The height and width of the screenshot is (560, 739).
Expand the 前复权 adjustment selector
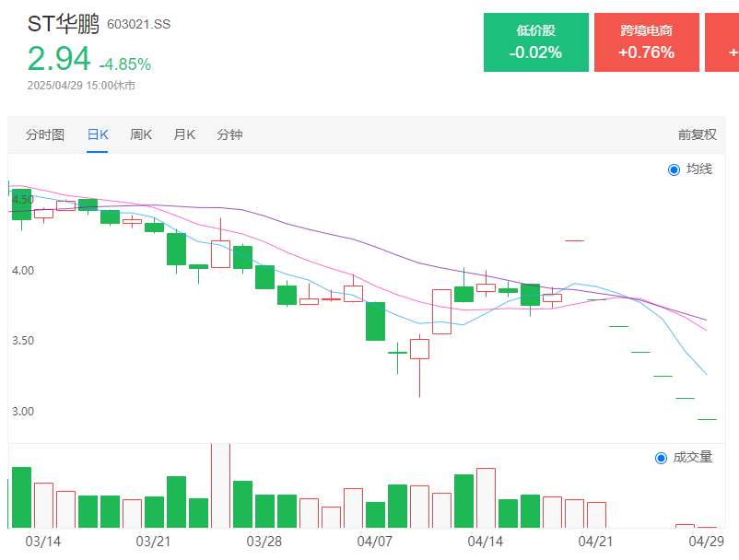coord(697,134)
